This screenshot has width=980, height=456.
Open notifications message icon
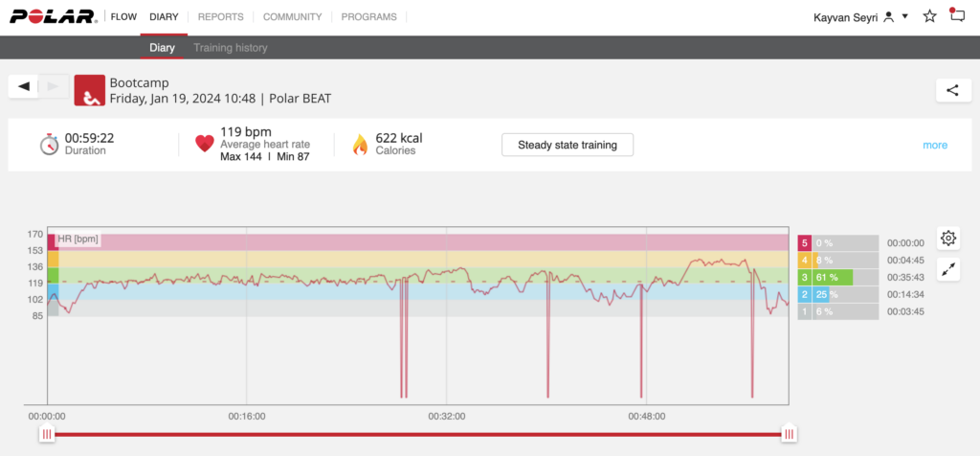(x=957, y=15)
